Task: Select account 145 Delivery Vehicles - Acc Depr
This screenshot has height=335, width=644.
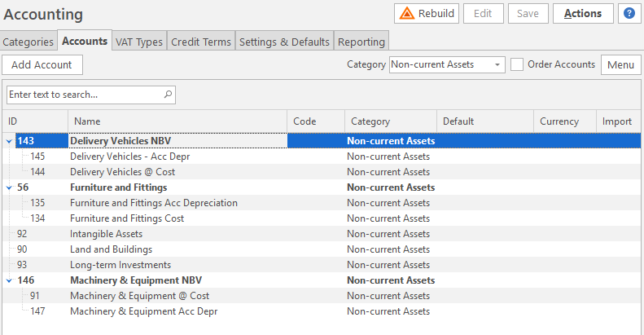Action: [x=322, y=156]
